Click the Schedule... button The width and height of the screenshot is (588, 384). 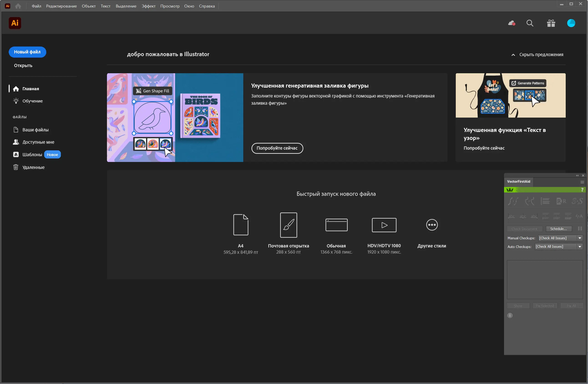click(x=558, y=229)
